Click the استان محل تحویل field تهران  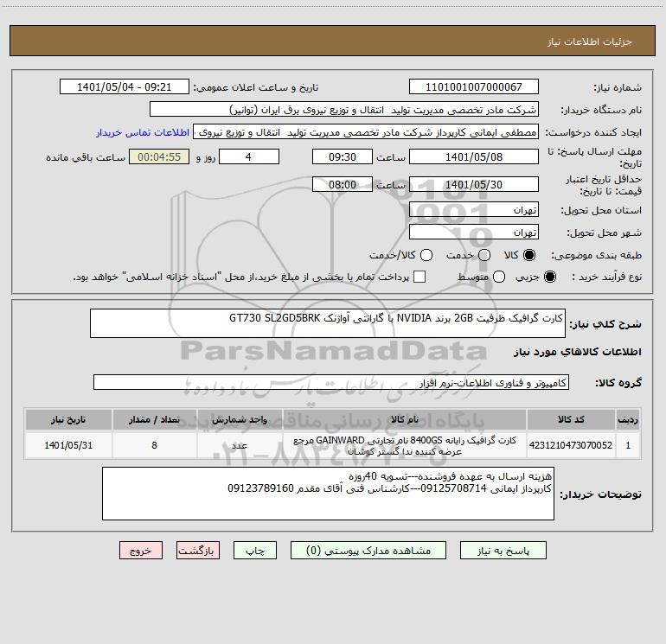pos(474,210)
